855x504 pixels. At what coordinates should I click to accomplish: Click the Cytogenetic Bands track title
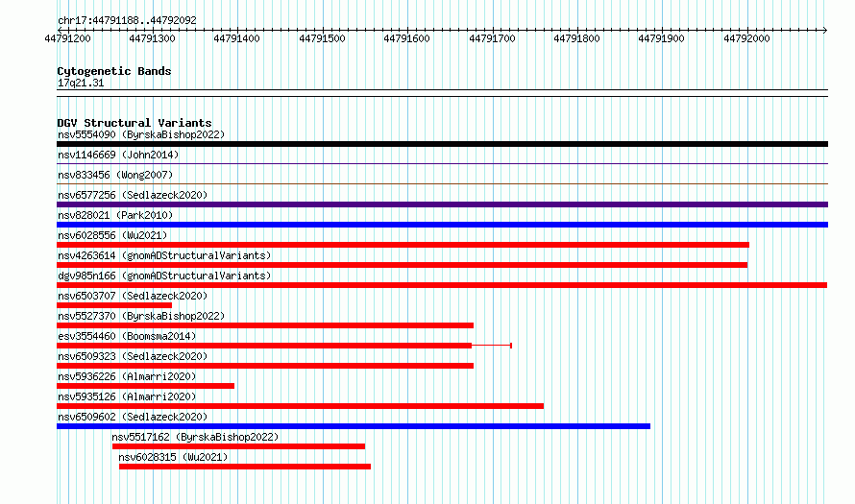[114, 71]
